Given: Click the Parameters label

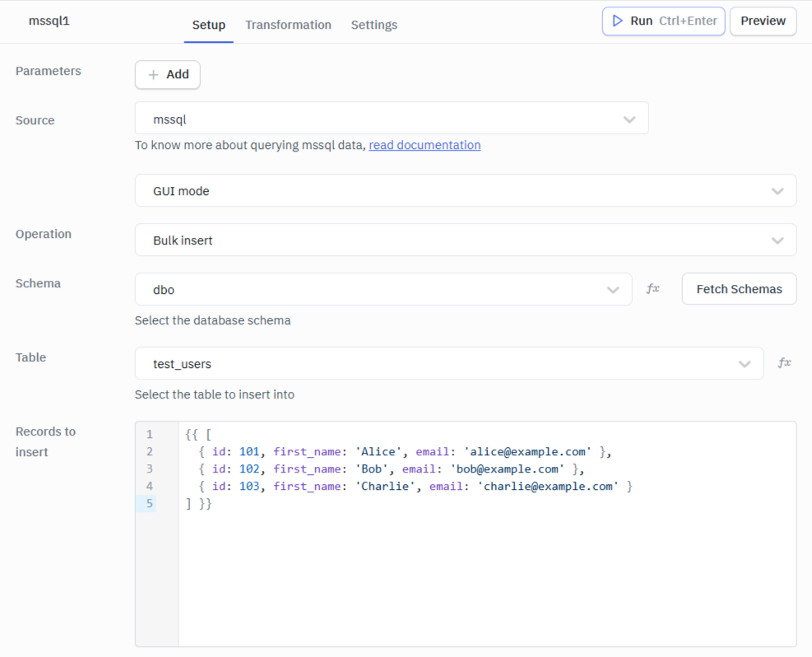Looking at the screenshot, I should click(49, 71).
